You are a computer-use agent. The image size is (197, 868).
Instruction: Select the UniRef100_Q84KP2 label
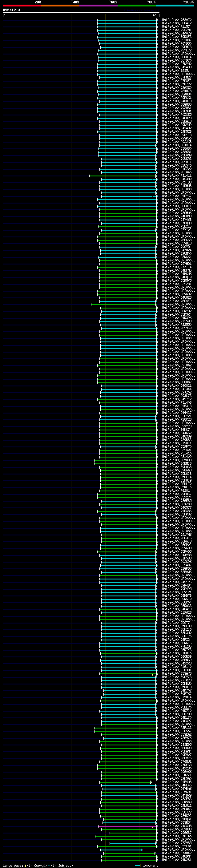pyautogui.click(x=177, y=816)
